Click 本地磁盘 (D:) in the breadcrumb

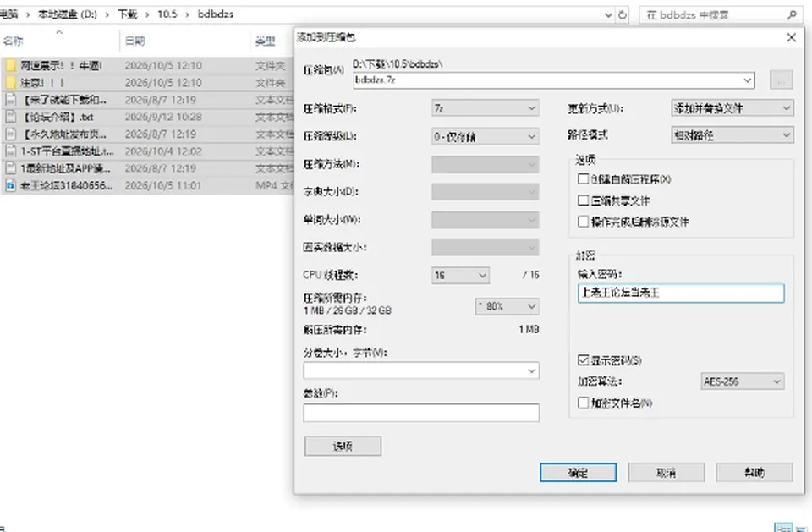coord(68,14)
